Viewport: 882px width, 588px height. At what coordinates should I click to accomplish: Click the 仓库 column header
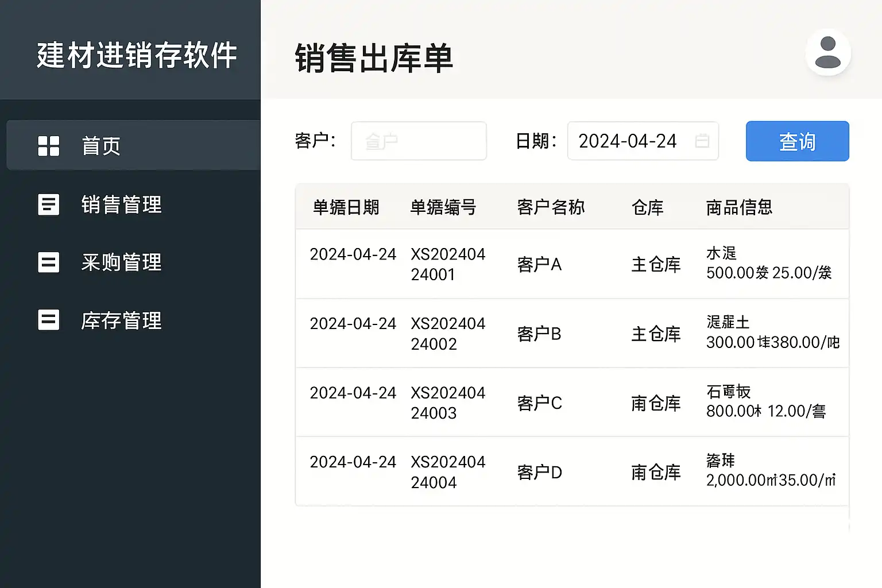pyautogui.click(x=648, y=207)
